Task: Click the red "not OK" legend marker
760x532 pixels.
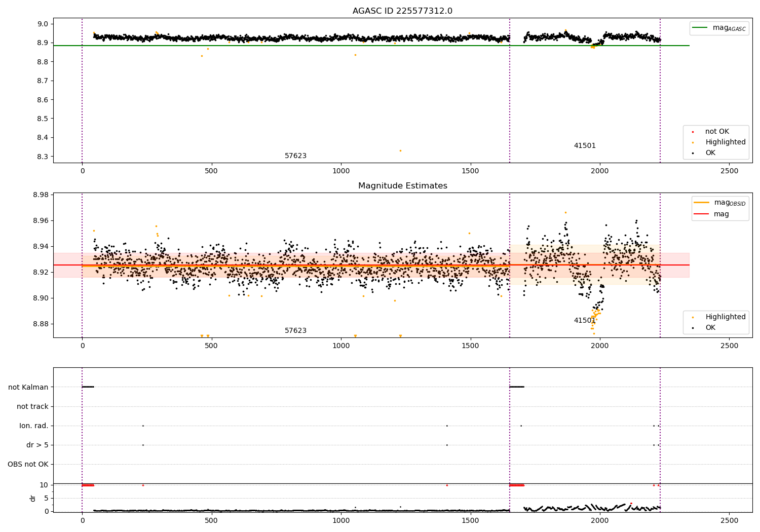Action: click(693, 132)
